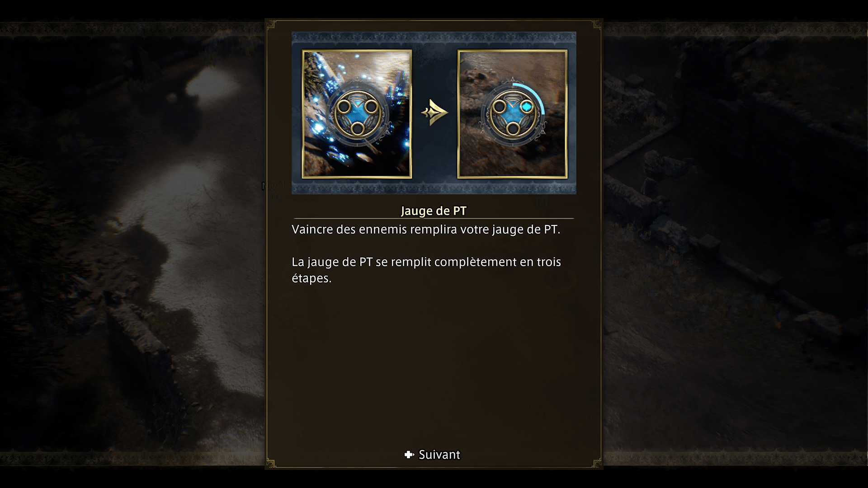Select the right tutorial image with filling gauge

click(x=512, y=114)
